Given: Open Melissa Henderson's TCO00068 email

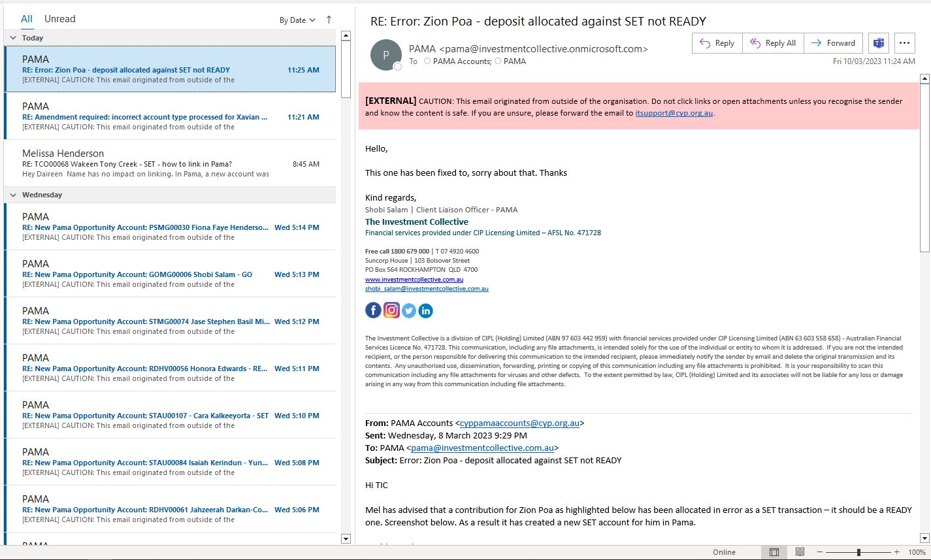Looking at the screenshot, I should click(x=170, y=163).
